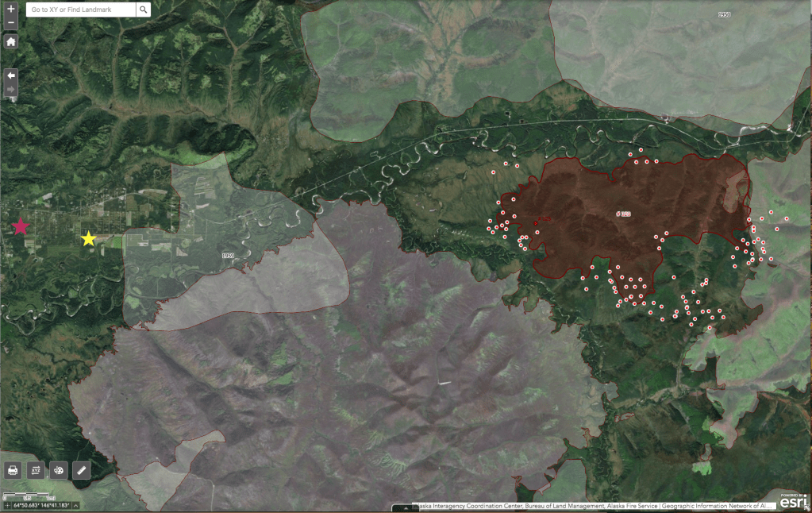Zoom out with the minus button
812x513 pixels.
pos(11,23)
